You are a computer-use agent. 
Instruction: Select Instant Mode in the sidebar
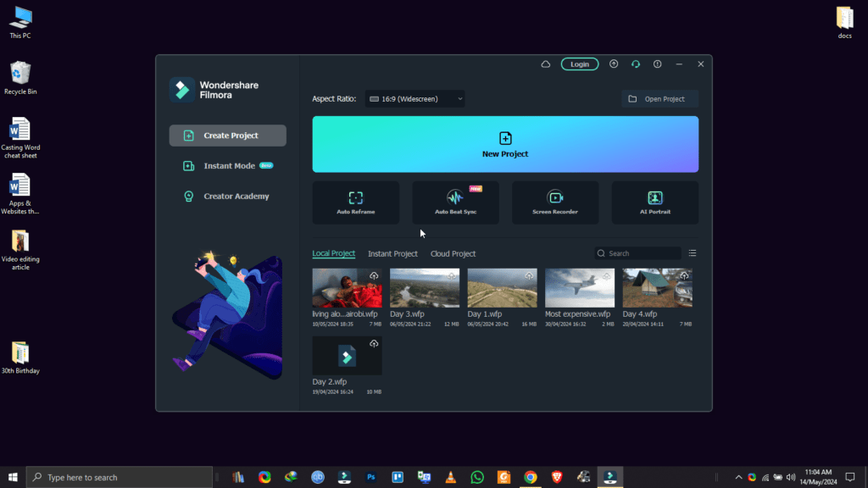click(x=227, y=166)
